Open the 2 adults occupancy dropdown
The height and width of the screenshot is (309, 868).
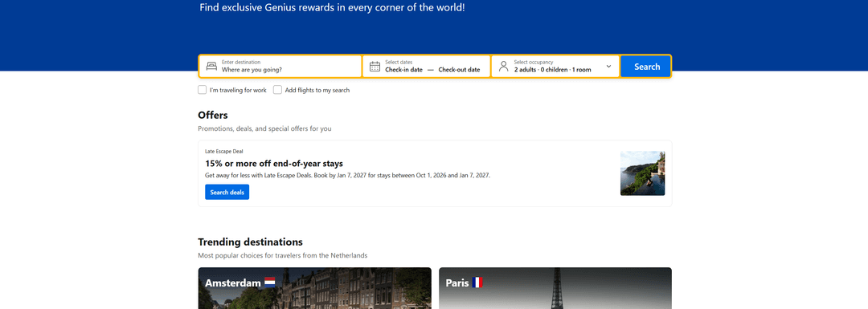555,67
